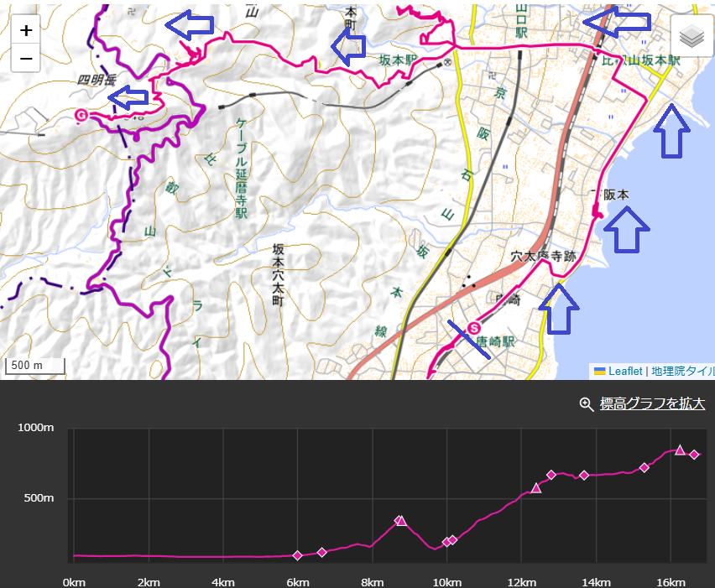Click the blue arrow above 坂本駅
This screenshot has height=588, width=715.
coord(349,46)
